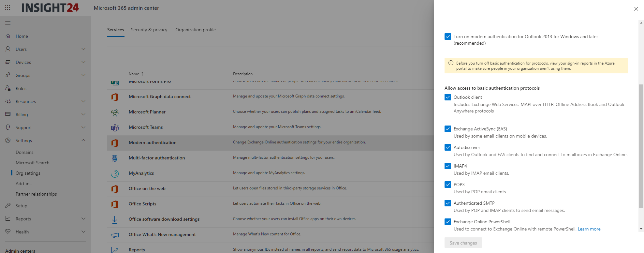Image resolution: width=644 pixels, height=253 pixels.
Task: Click the panel scrollbar down arrow
Action: click(641, 229)
